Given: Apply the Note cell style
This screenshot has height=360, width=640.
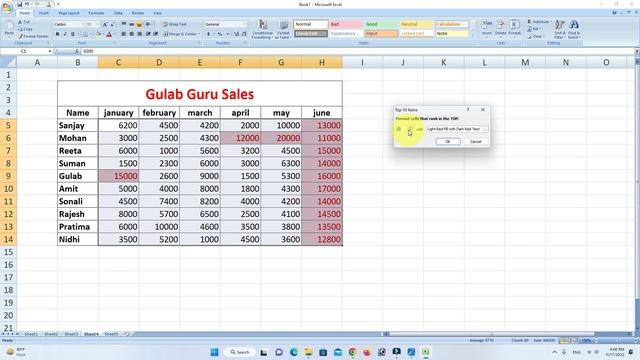Looking at the screenshot, I should [x=451, y=33].
